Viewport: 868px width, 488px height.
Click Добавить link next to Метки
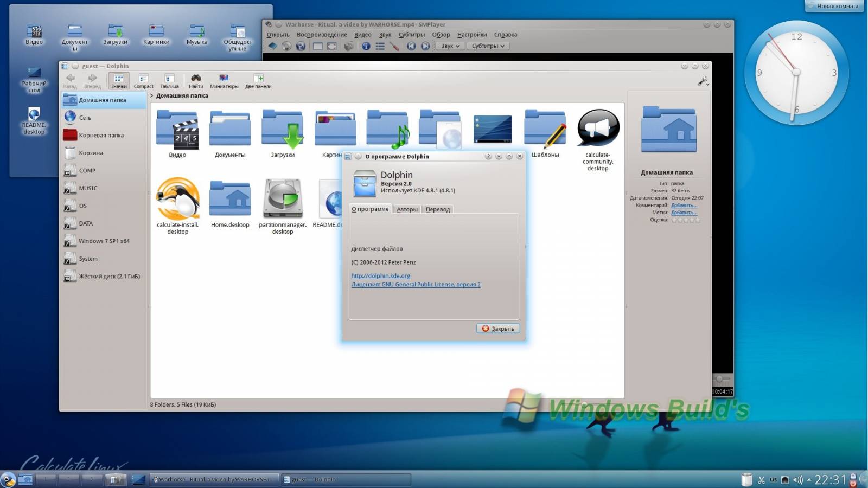point(684,213)
